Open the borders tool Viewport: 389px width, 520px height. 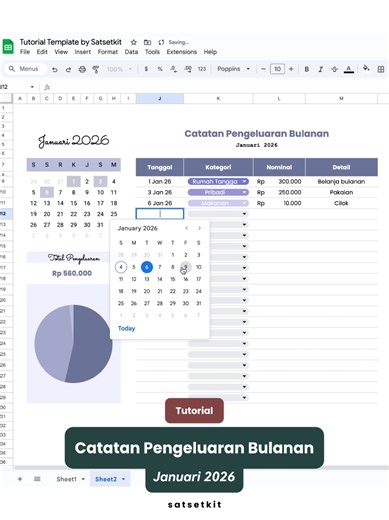[x=381, y=69]
